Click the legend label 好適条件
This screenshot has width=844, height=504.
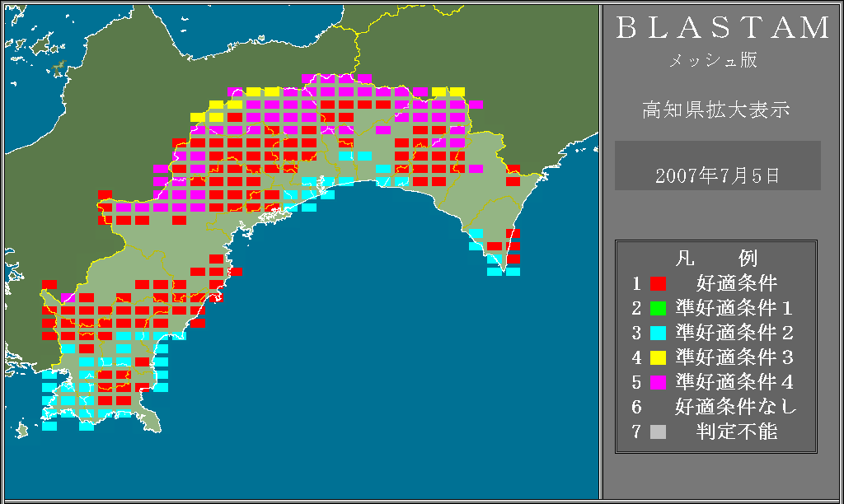(x=737, y=283)
